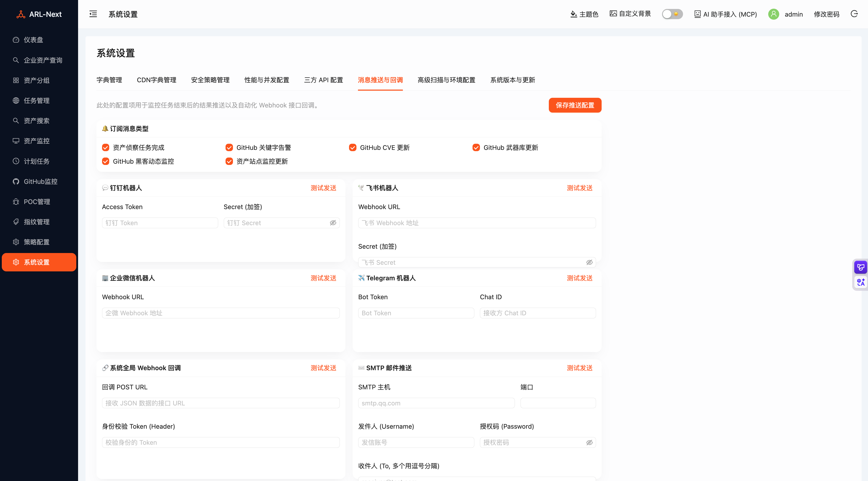This screenshot has width=868, height=481.
Task: Click 测试发送 for SMTP 邮件推送
Action: 580,368
